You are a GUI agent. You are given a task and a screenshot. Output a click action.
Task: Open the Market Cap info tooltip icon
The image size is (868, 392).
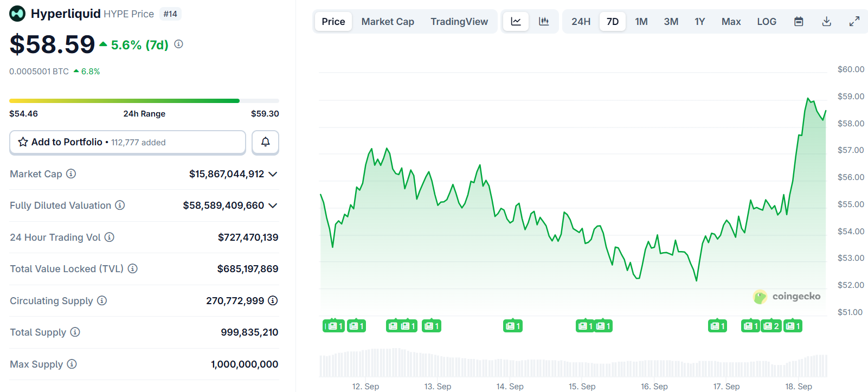71,173
